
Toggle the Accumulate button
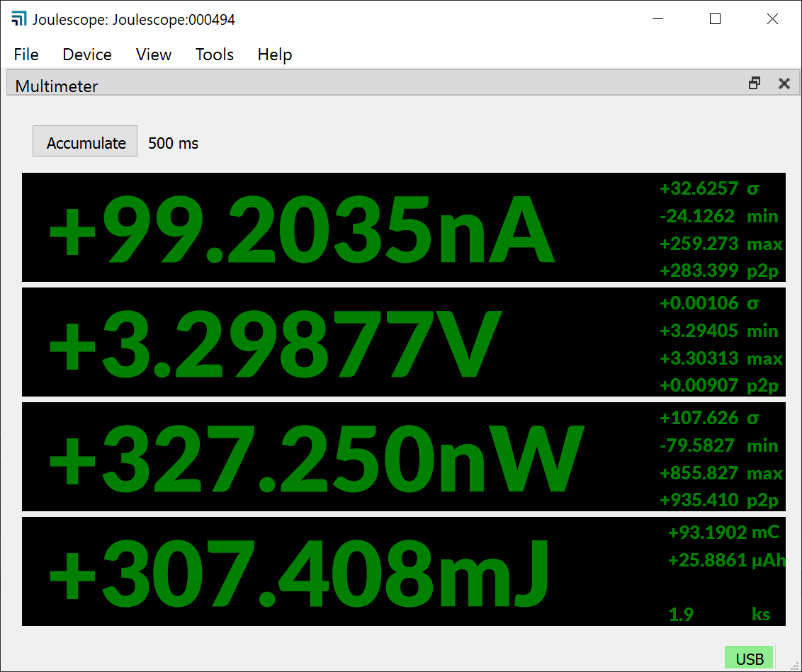(85, 141)
